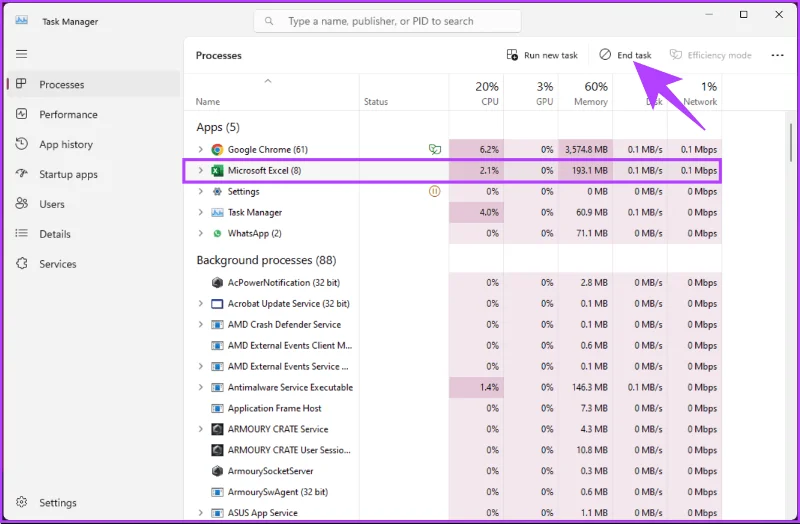Screen dimensions: 800x524
Task: Click the Google Chrome icon
Action: (217, 149)
